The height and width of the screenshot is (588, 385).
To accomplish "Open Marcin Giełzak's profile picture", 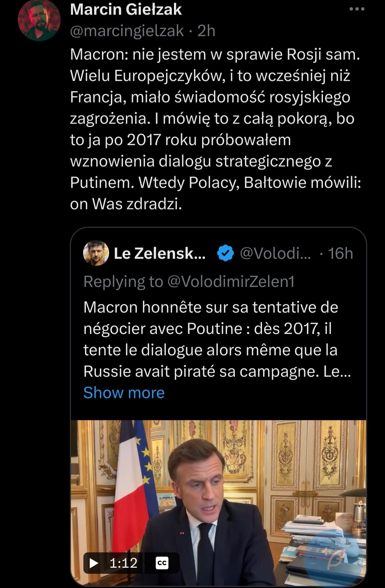I will click(39, 20).
